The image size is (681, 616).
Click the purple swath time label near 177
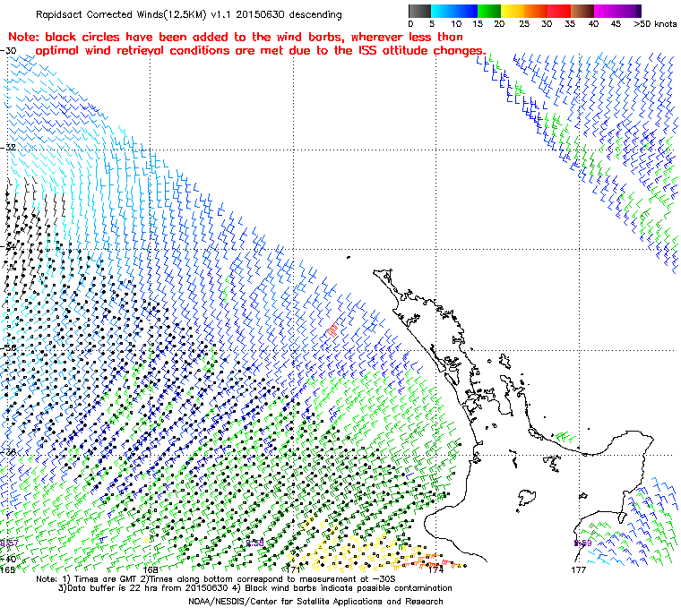[x=582, y=543]
